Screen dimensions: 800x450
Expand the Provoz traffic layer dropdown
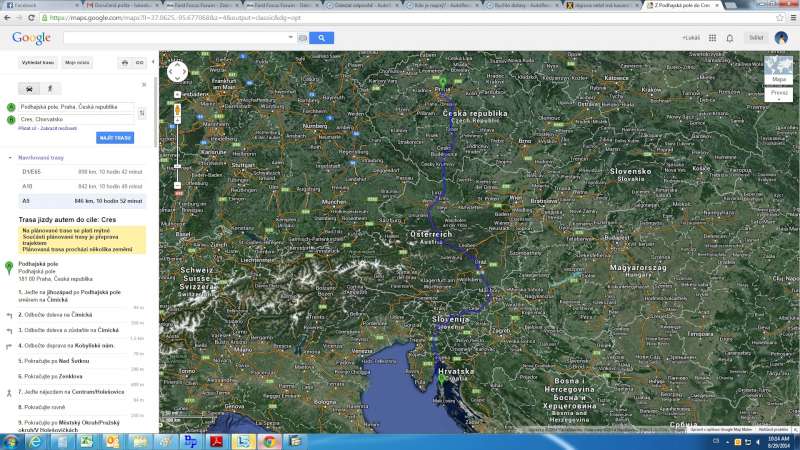coord(779,95)
